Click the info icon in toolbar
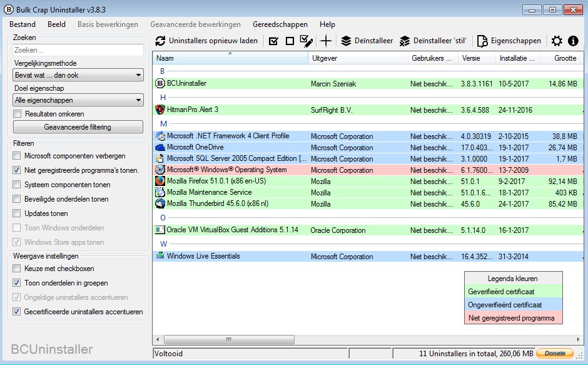Viewport: 588px width, 365px height. (x=573, y=41)
